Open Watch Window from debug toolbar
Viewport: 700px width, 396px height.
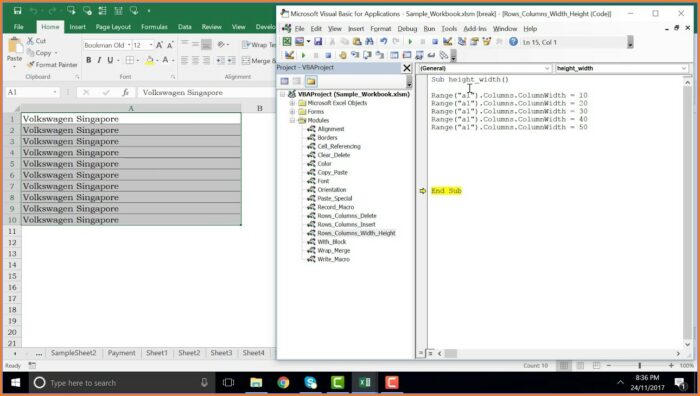click(419, 55)
